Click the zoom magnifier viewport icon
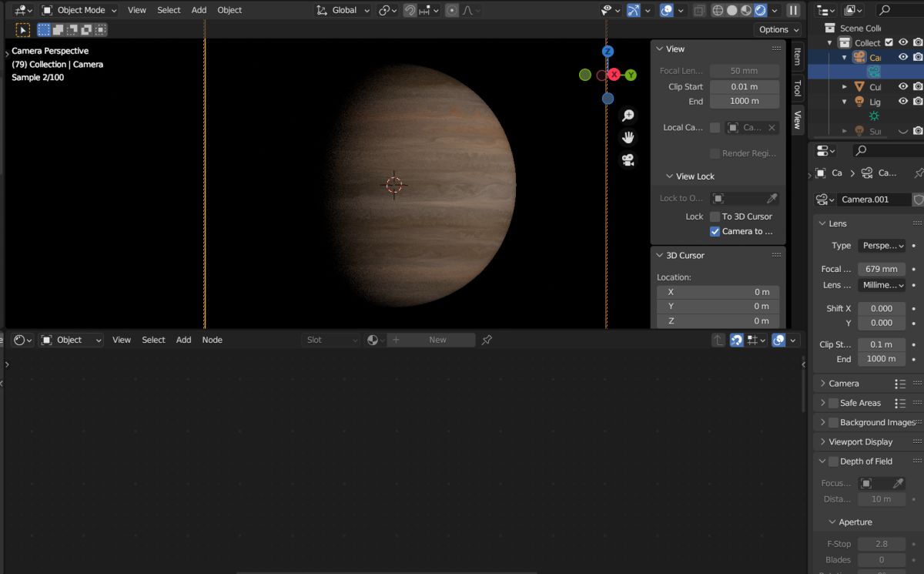This screenshot has height=574, width=924. pyautogui.click(x=628, y=116)
